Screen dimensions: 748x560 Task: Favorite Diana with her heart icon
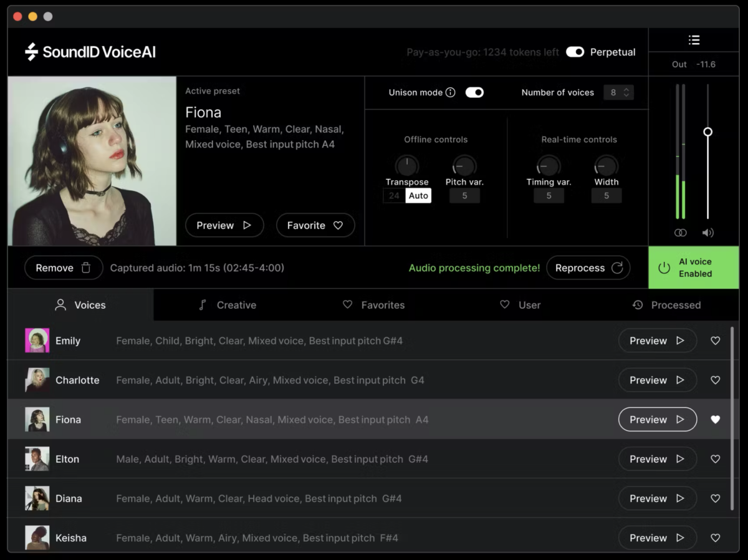point(716,498)
